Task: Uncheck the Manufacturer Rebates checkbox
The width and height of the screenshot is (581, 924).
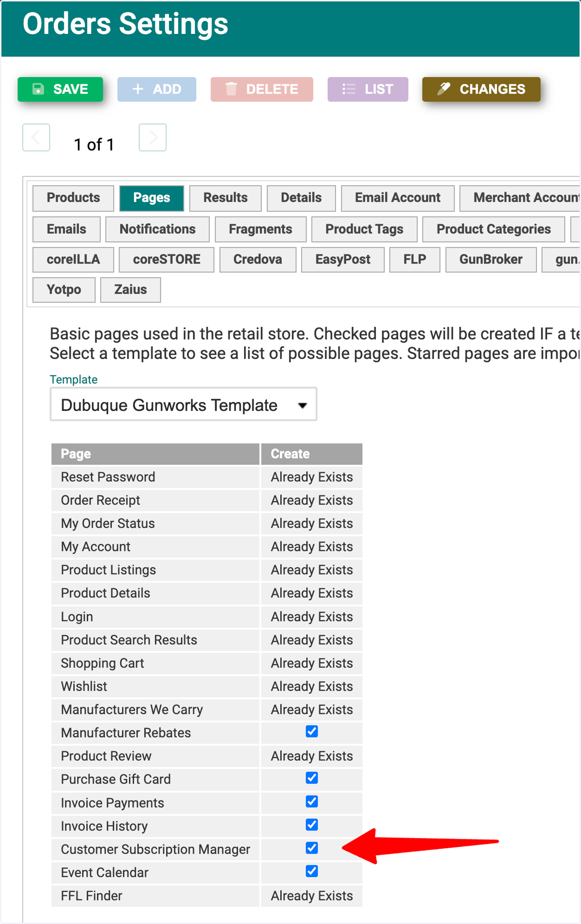Action: (x=312, y=732)
